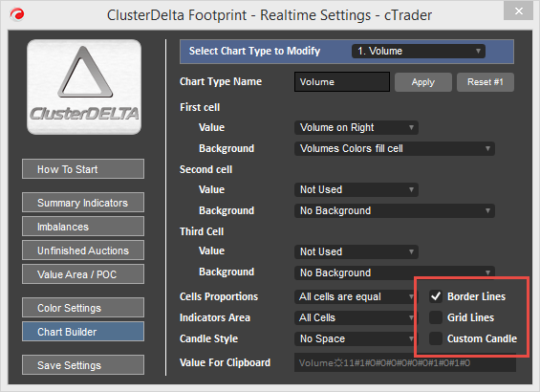Open the Indicators Area dropdown
This screenshot has width=540, height=392.
(x=355, y=317)
